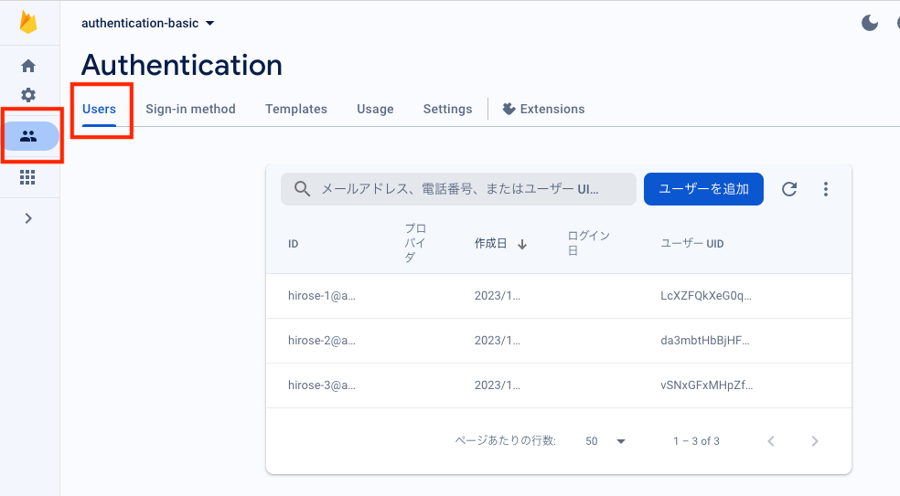
Task: Switch to the Sign-in method tab
Action: (x=190, y=109)
